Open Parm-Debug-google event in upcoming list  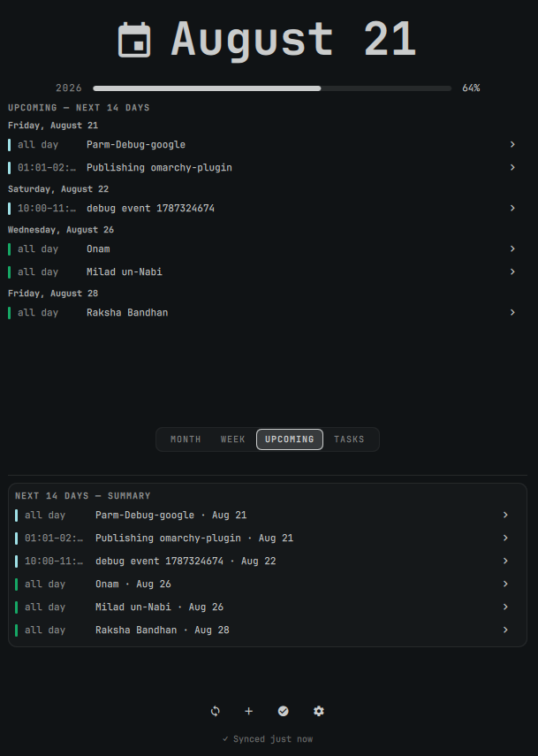[x=264, y=145]
